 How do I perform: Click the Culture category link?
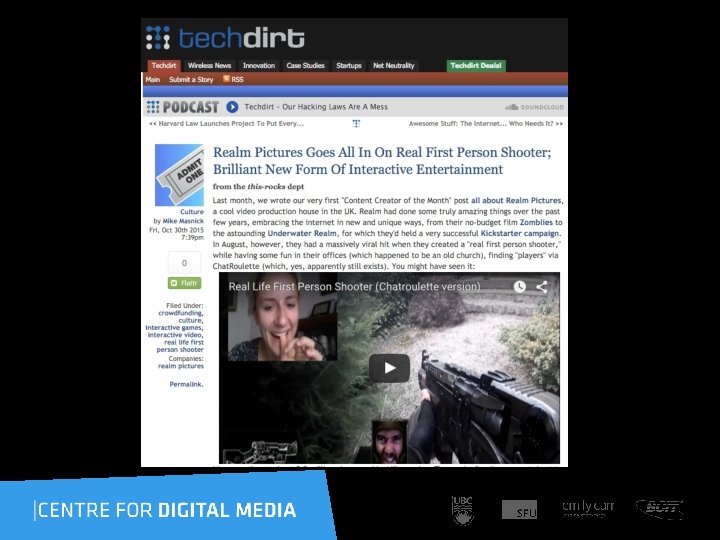pos(192,212)
